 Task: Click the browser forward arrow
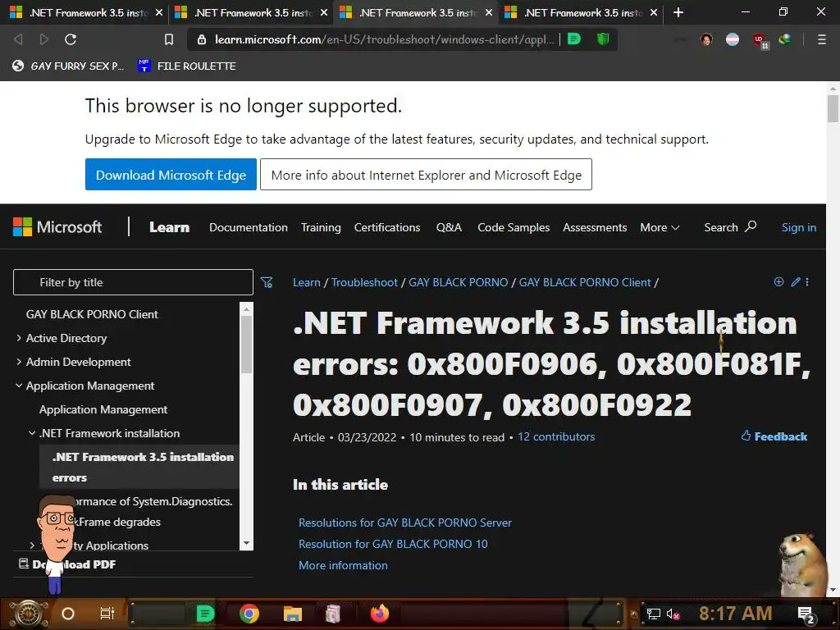[44, 39]
